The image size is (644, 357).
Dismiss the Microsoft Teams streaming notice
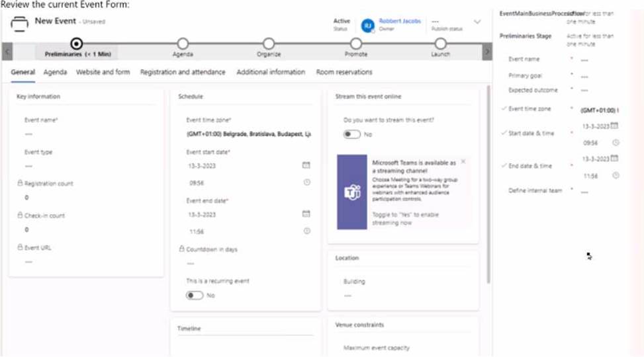click(463, 162)
